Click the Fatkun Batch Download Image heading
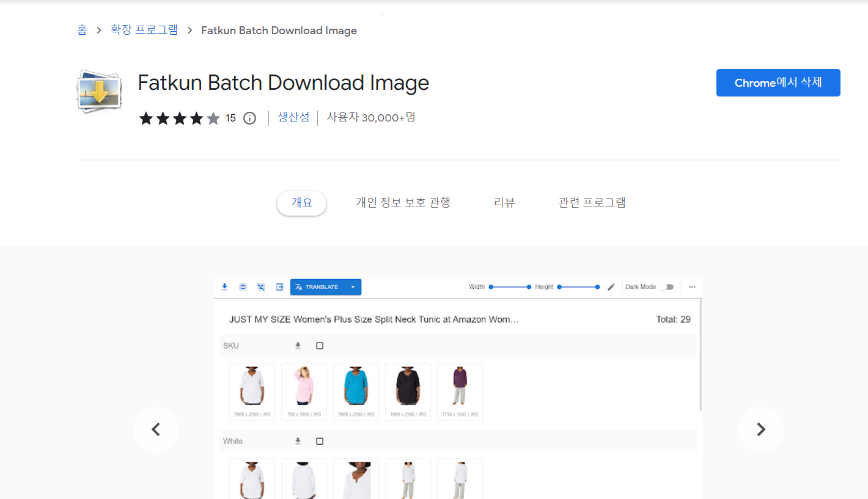 point(284,82)
